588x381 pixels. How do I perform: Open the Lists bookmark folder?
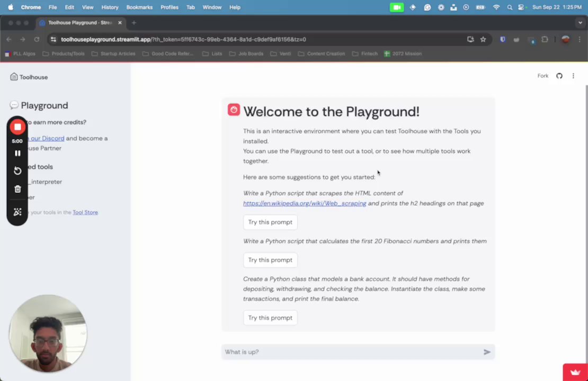pyautogui.click(x=212, y=54)
